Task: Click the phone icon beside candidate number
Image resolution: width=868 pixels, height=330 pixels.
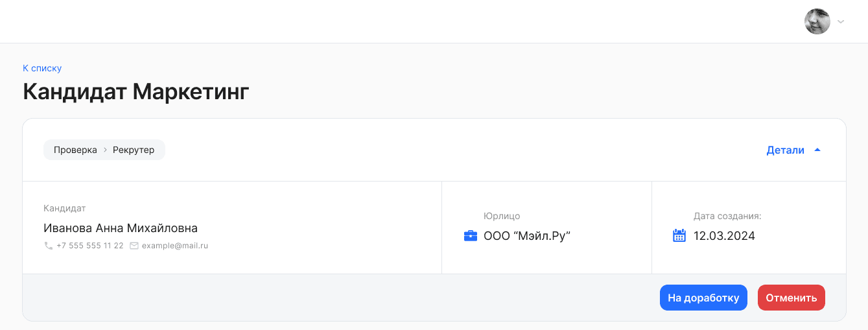Action: (x=49, y=246)
